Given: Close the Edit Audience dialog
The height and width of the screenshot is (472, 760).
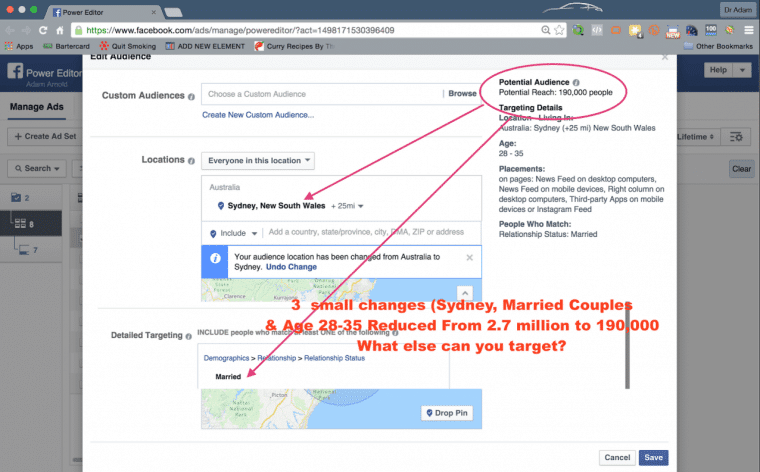Looking at the screenshot, I should pyautogui.click(x=665, y=57).
